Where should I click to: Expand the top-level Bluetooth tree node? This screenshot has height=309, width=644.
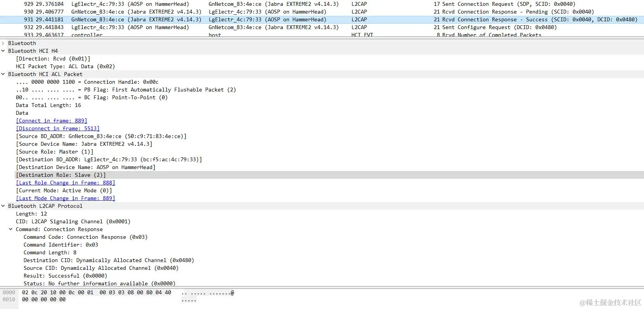coord(3,43)
